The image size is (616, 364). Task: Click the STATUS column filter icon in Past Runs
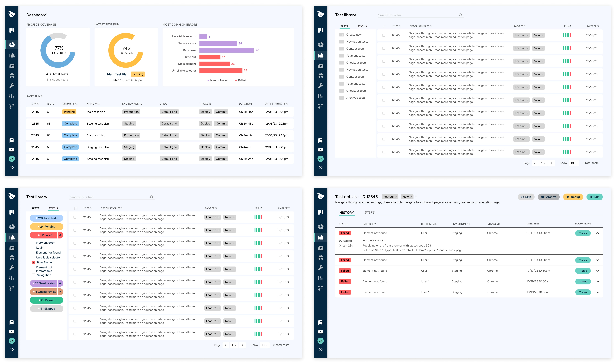pyautogui.click(x=73, y=104)
